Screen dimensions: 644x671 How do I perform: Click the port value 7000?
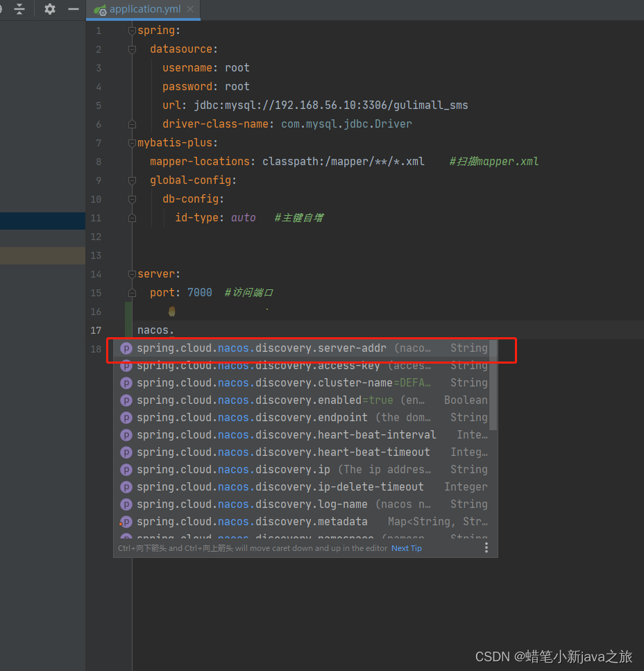(199, 293)
